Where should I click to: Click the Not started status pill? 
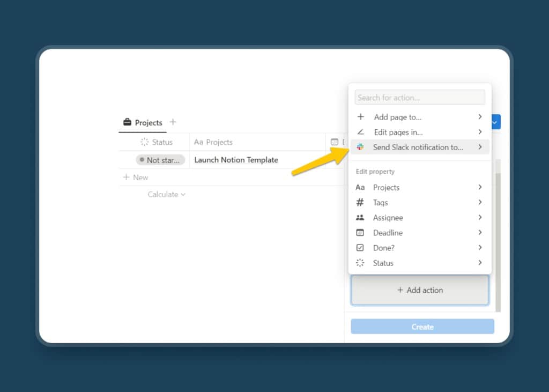click(160, 160)
